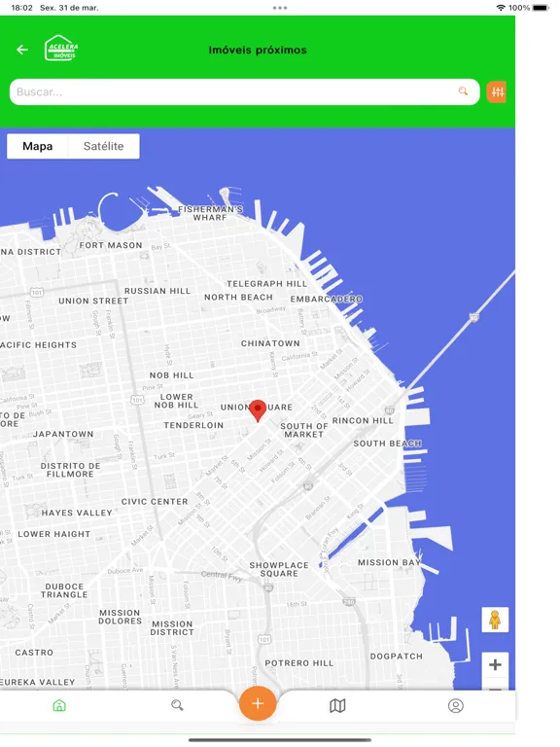Click the Japantown label

coord(63,434)
